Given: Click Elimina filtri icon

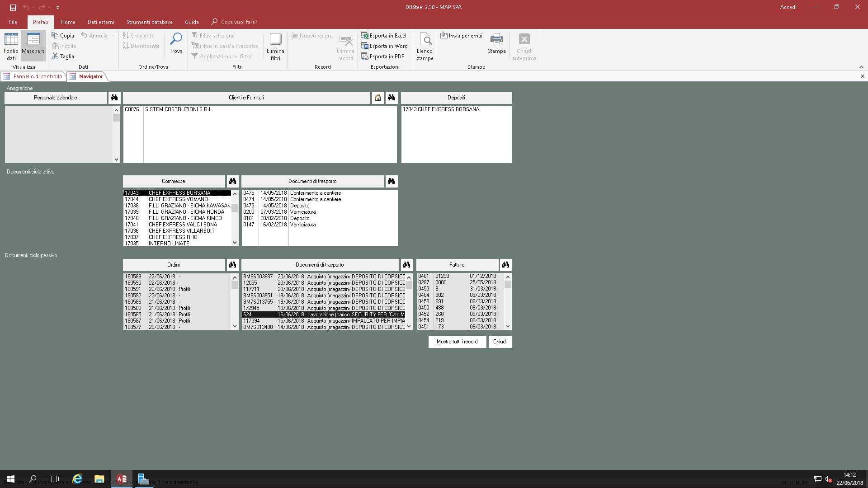Looking at the screenshot, I should [275, 39].
